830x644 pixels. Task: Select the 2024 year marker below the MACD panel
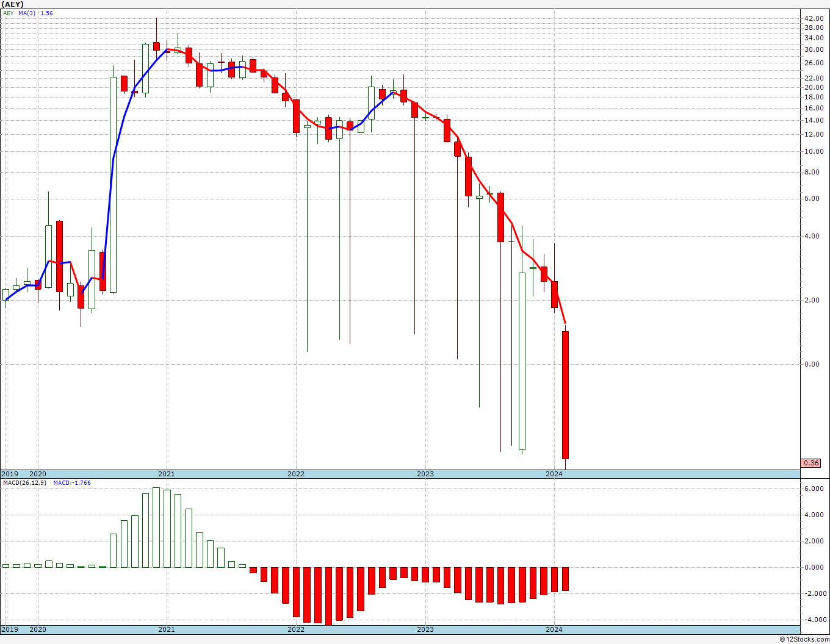tap(554, 629)
